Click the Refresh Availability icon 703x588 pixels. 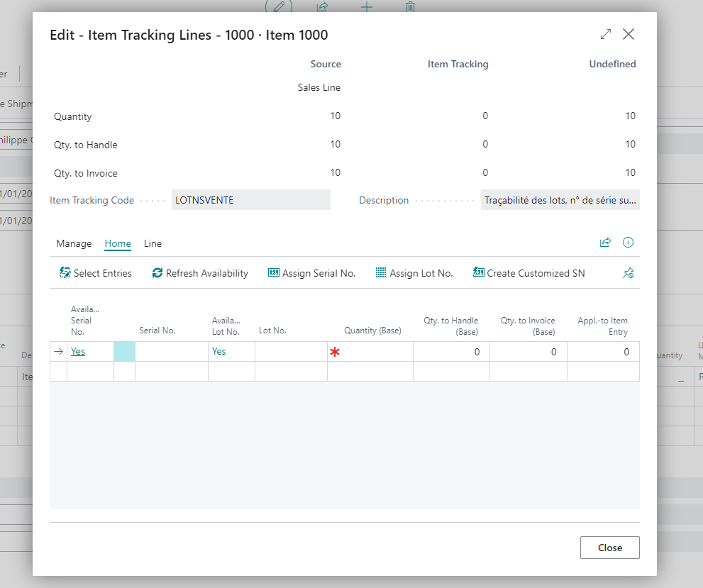[x=157, y=273]
